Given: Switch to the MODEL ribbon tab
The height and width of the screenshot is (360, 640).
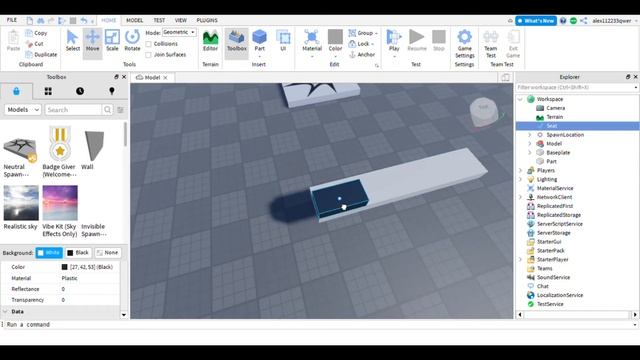Looking at the screenshot, I should tap(134, 20).
